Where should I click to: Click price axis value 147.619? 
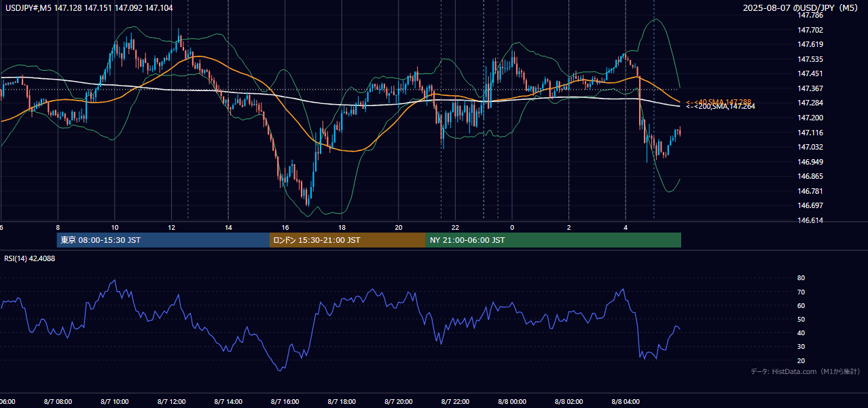coord(810,44)
